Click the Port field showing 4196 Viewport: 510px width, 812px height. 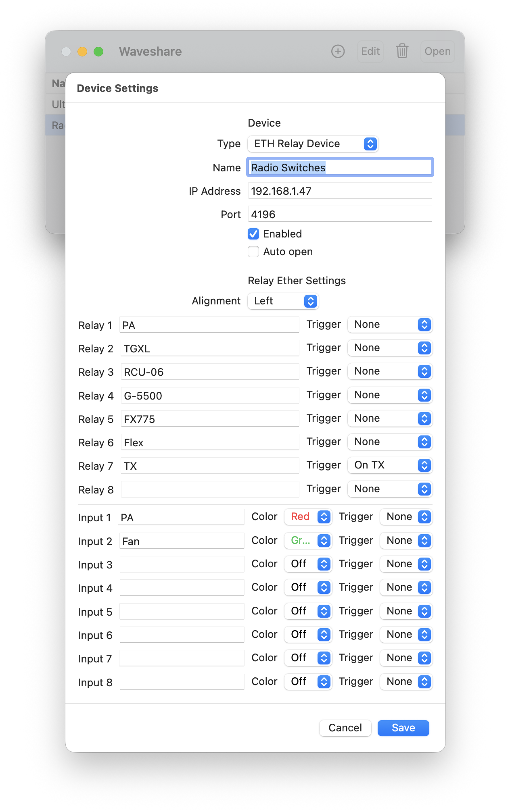pos(340,214)
